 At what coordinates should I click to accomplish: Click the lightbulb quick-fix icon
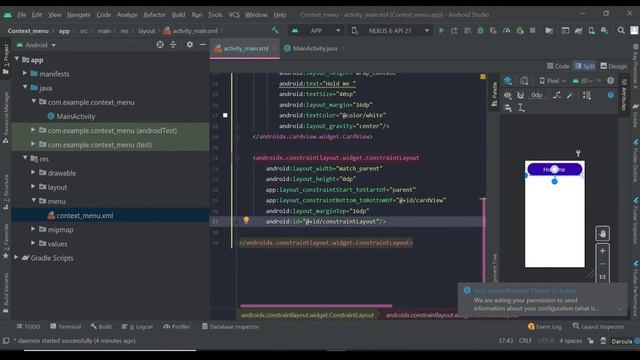[246, 220]
